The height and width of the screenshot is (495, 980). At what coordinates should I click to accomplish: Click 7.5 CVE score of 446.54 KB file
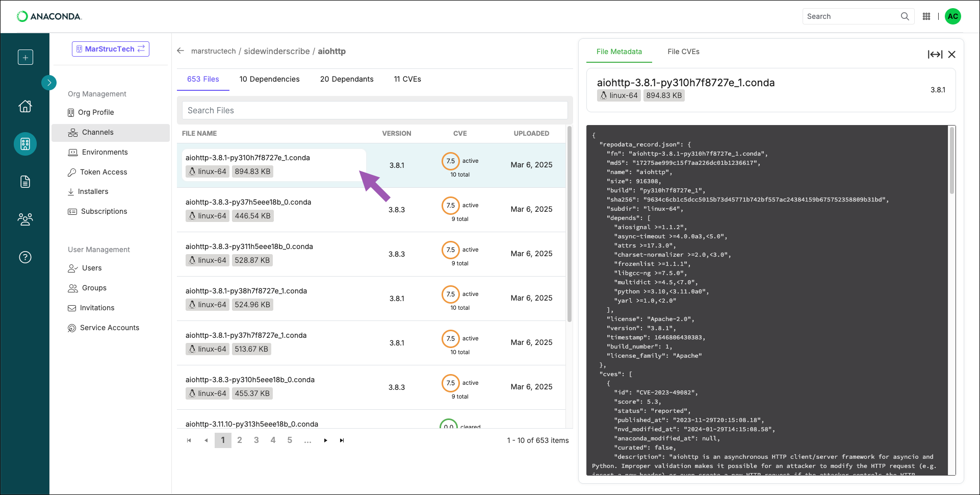(x=451, y=206)
